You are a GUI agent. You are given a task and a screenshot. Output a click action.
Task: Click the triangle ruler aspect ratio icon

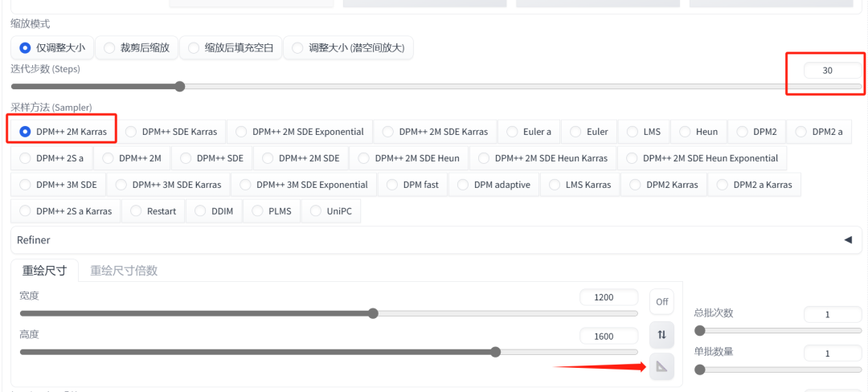(x=661, y=366)
